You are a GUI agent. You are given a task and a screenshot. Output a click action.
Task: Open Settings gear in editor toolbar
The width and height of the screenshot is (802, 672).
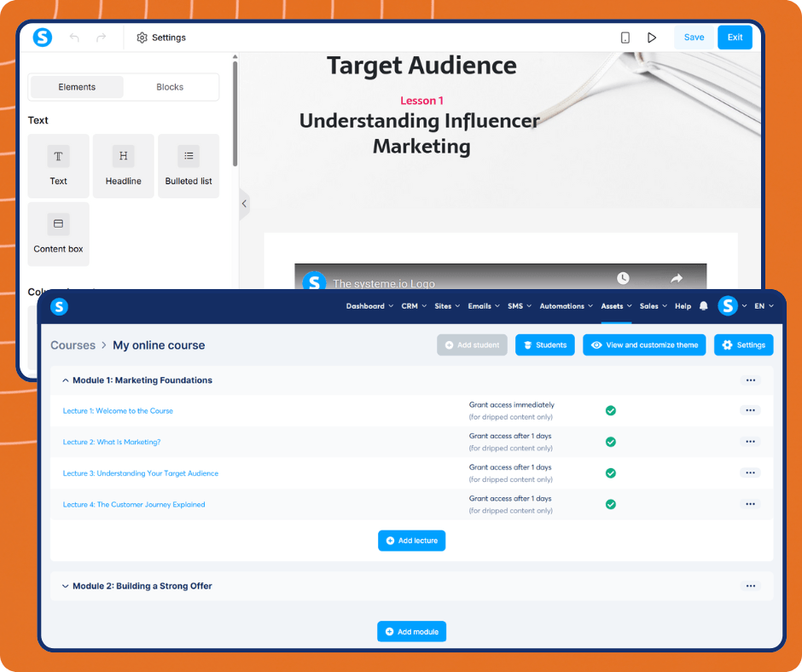(x=161, y=38)
